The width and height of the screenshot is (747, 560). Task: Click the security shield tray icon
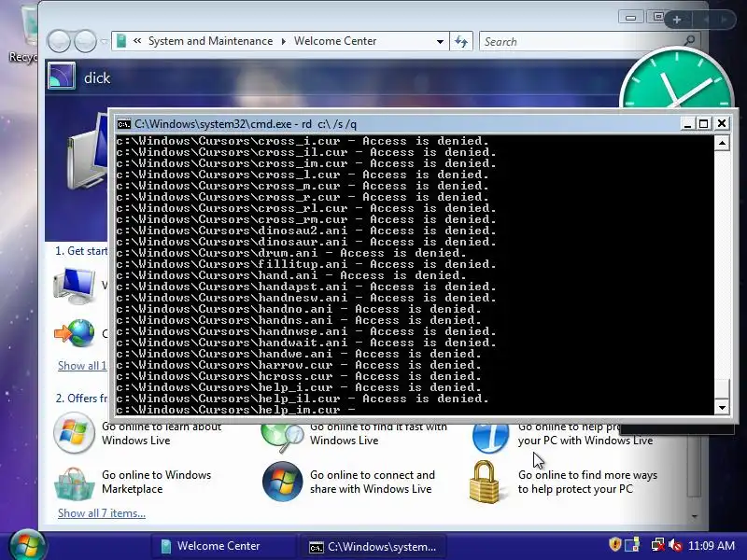coord(614,544)
